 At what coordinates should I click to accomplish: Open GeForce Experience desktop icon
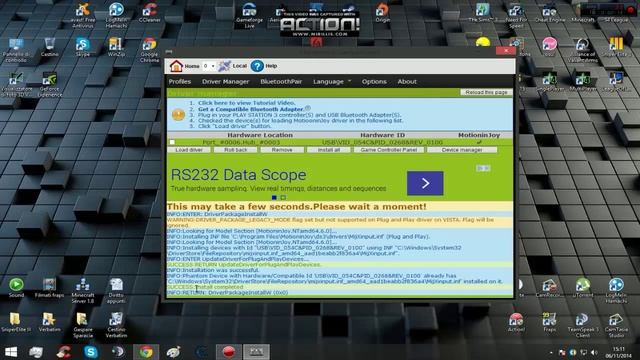49,84
